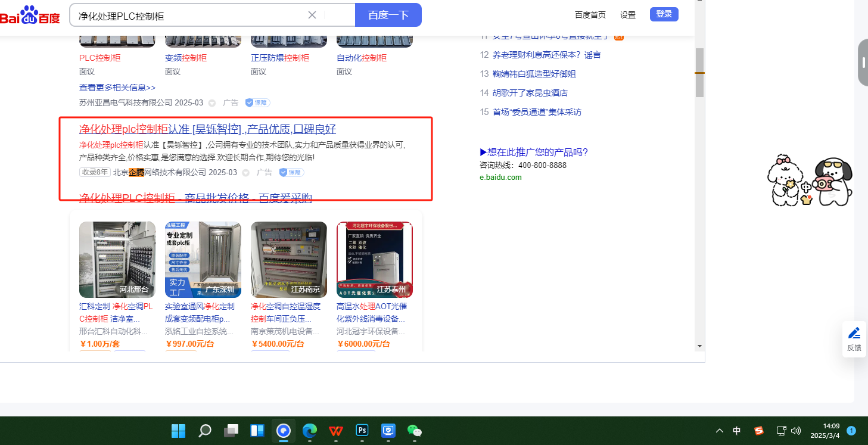This screenshot has height=445, width=868.
Task: Launch Microsoft Edge from the taskbar
Action: click(x=309, y=431)
